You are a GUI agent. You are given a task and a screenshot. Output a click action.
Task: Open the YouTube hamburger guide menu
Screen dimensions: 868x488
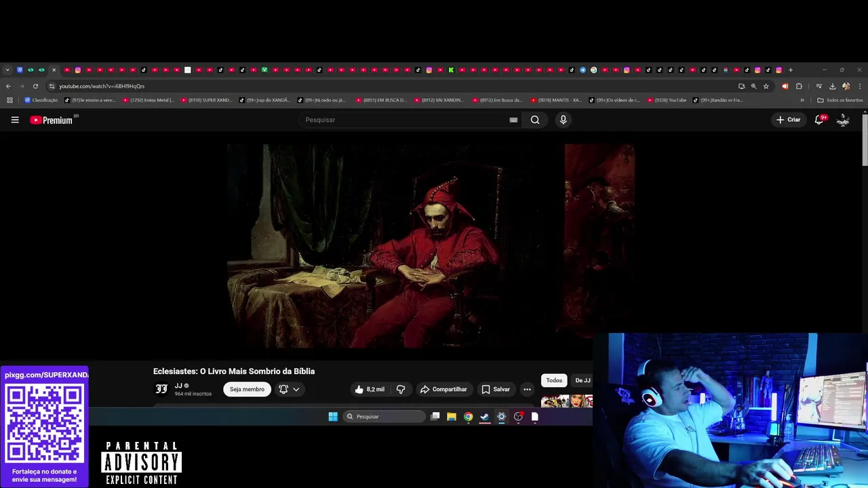[x=15, y=120]
